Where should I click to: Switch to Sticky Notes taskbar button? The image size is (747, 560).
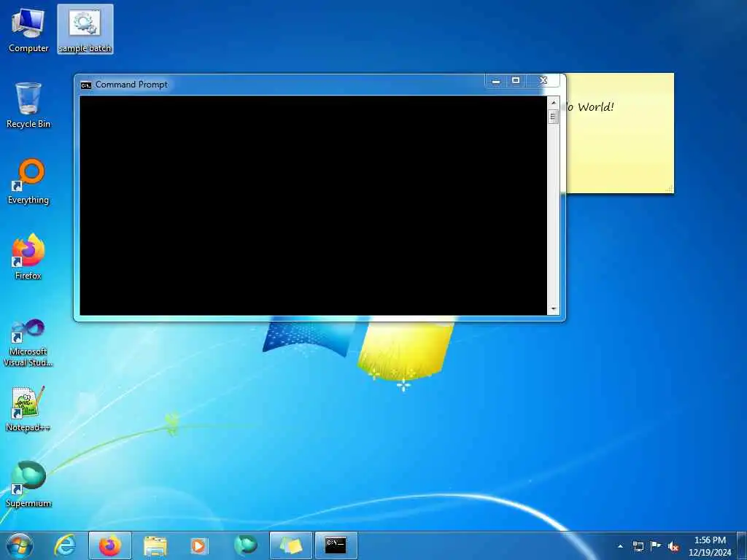click(290, 545)
